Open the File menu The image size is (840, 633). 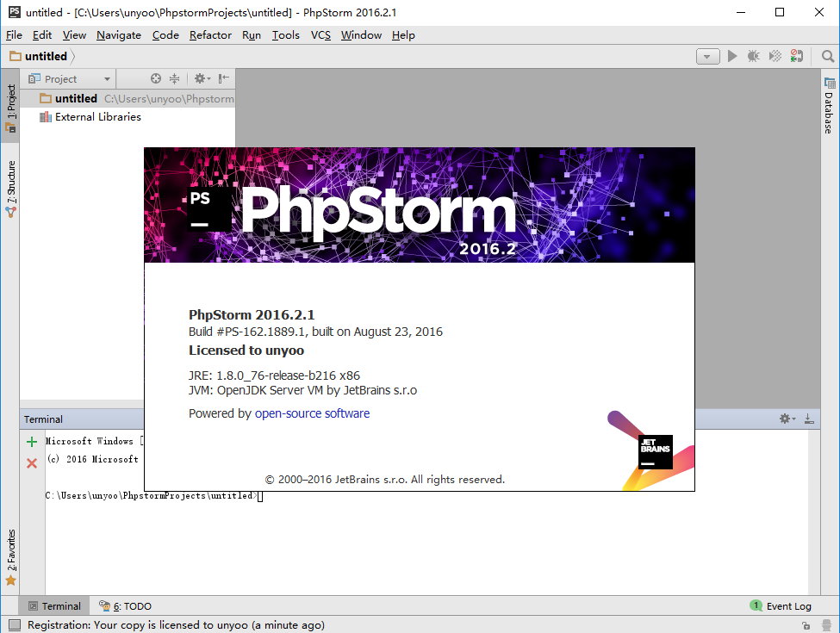tap(14, 35)
